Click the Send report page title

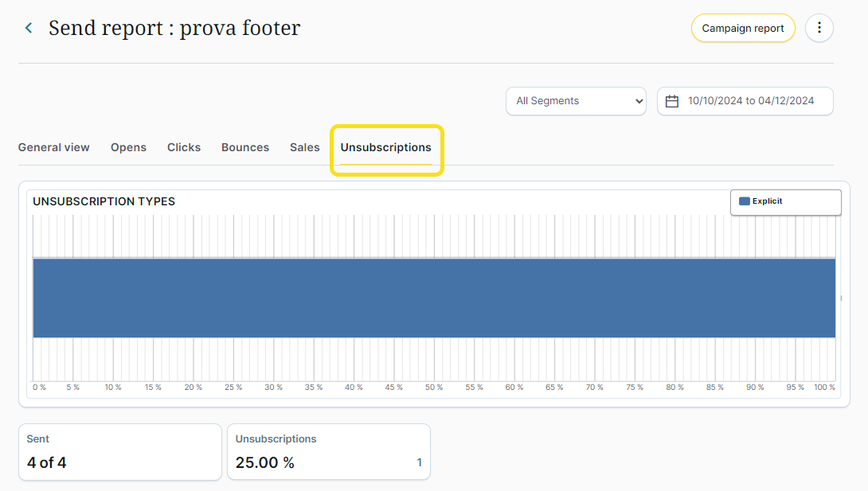click(174, 28)
